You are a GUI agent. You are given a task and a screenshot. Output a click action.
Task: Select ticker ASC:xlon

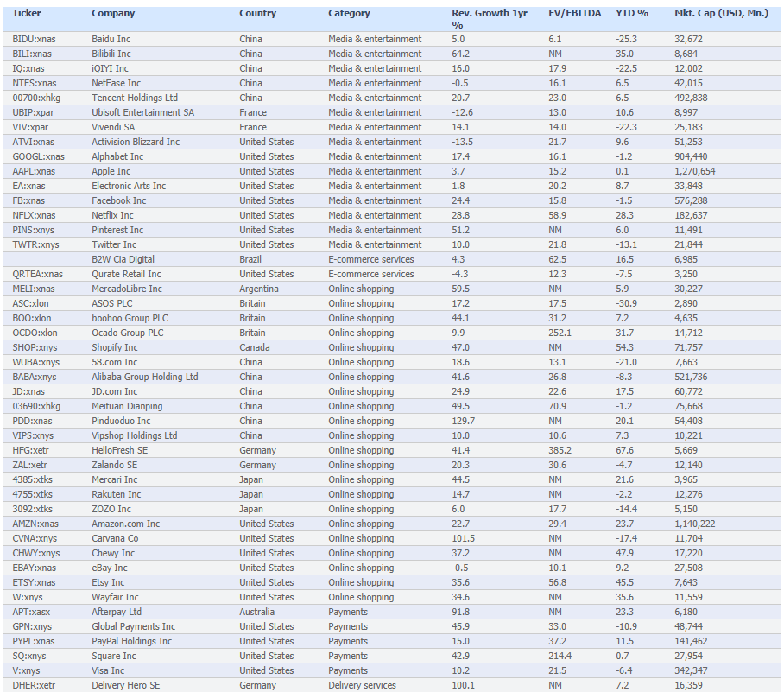(30, 303)
